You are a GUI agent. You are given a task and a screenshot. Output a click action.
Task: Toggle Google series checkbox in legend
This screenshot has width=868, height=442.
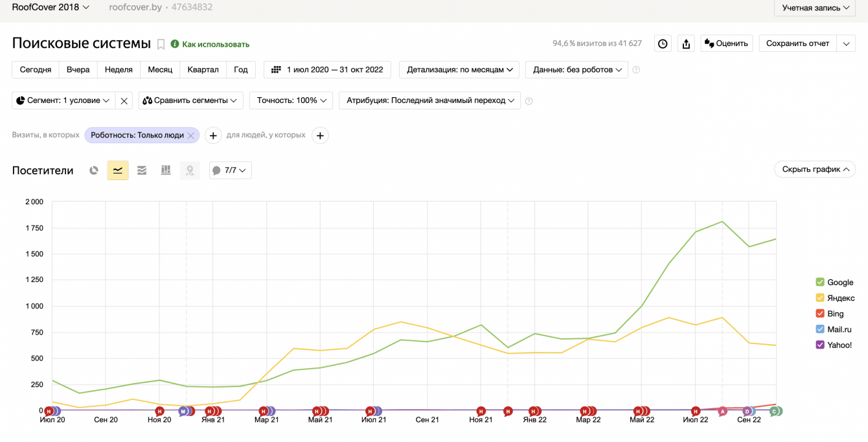point(820,282)
